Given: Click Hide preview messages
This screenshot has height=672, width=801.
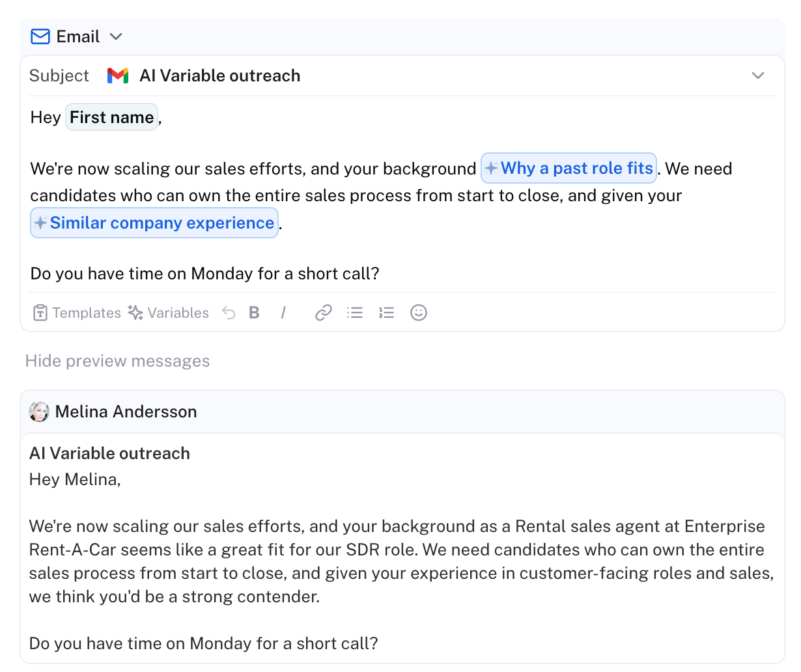Looking at the screenshot, I should (117, 361).
